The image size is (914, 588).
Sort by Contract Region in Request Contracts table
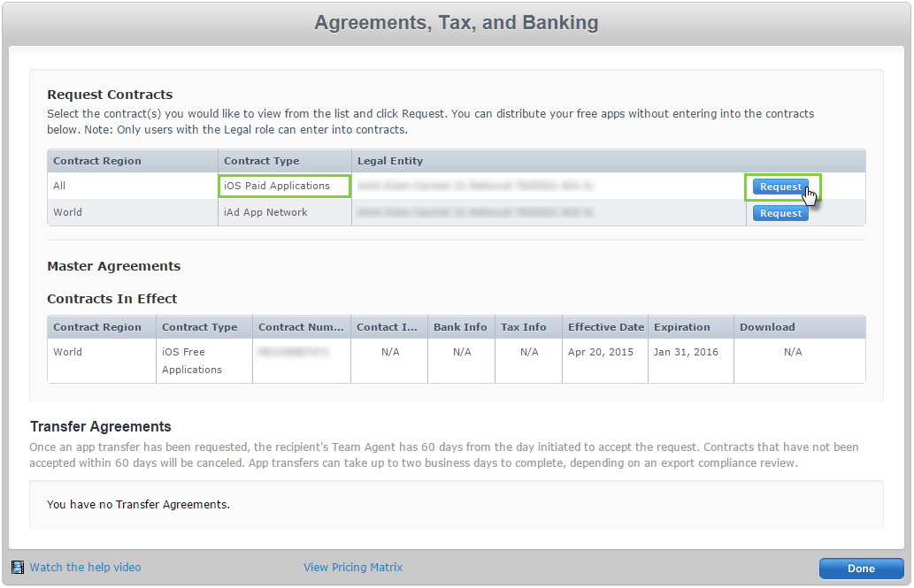[97, 161]
